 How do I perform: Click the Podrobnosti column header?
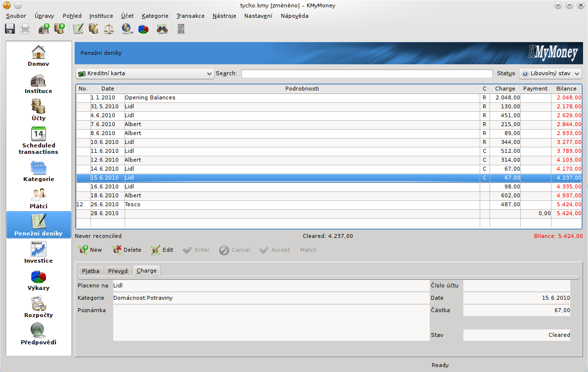[x=302, y=89]
